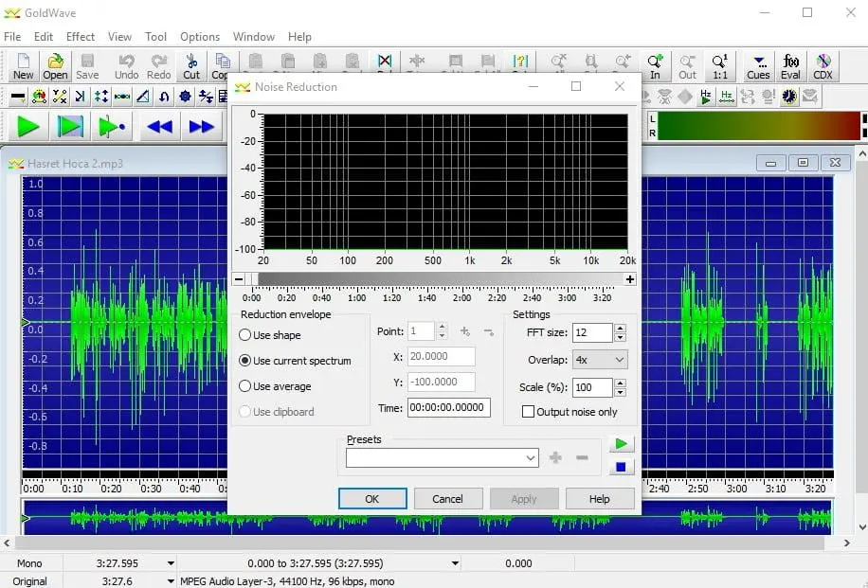868x588 pixels.
Task: Select the Use shape radio option
Action: click(245, 335)
